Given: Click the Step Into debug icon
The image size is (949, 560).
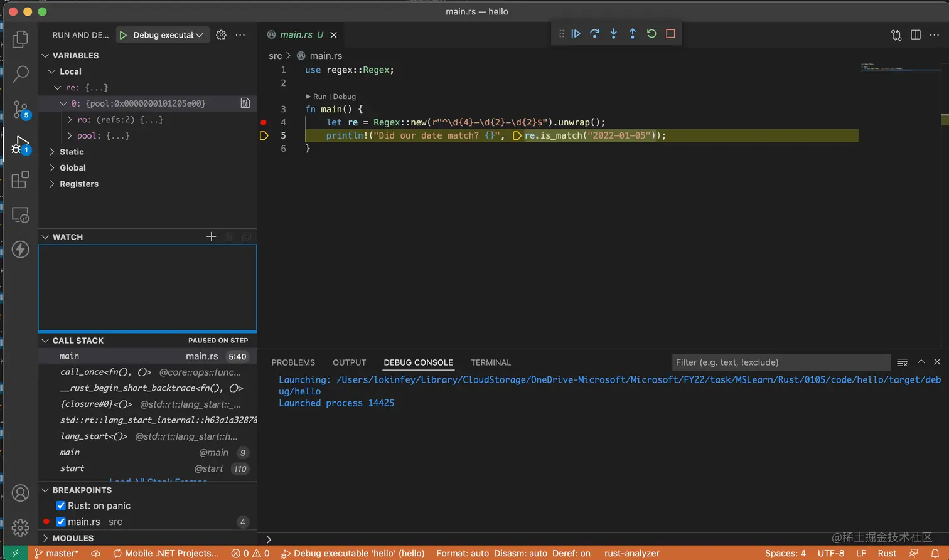Looking at the screenshot, I should [613, 34].
